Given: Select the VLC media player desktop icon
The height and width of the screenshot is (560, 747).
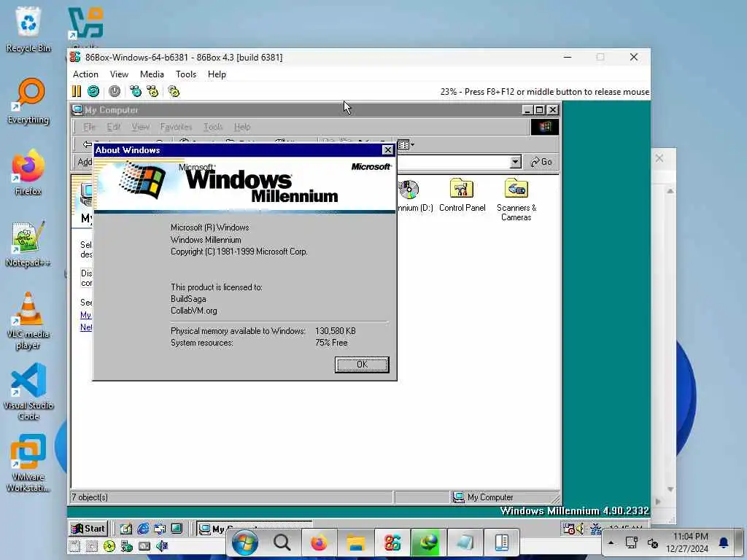Looking at the screenshot, I should coord(28,321).
